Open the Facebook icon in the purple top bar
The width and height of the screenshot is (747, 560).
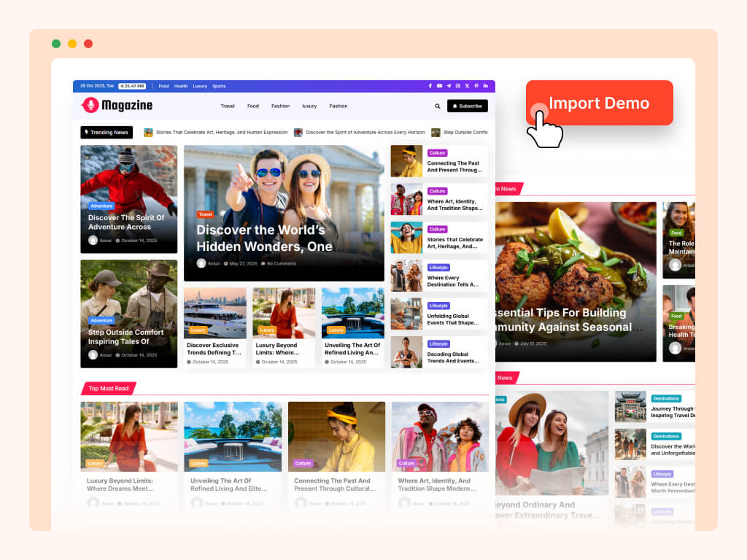(430, 85)
